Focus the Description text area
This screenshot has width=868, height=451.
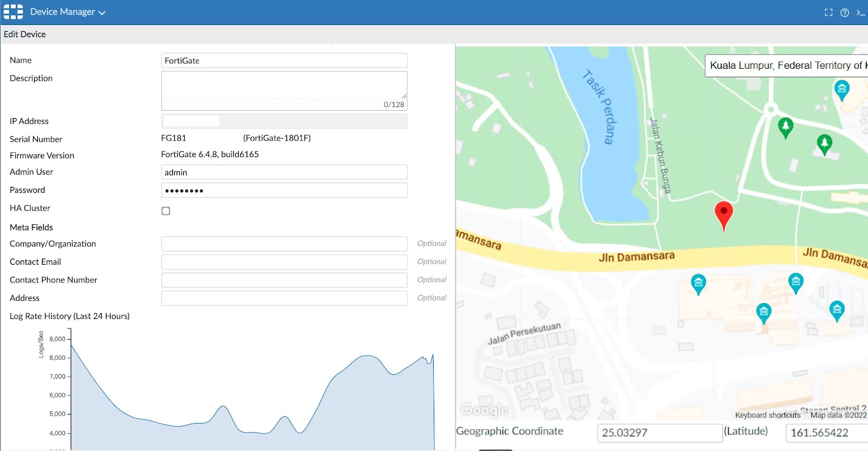[284, 91]
